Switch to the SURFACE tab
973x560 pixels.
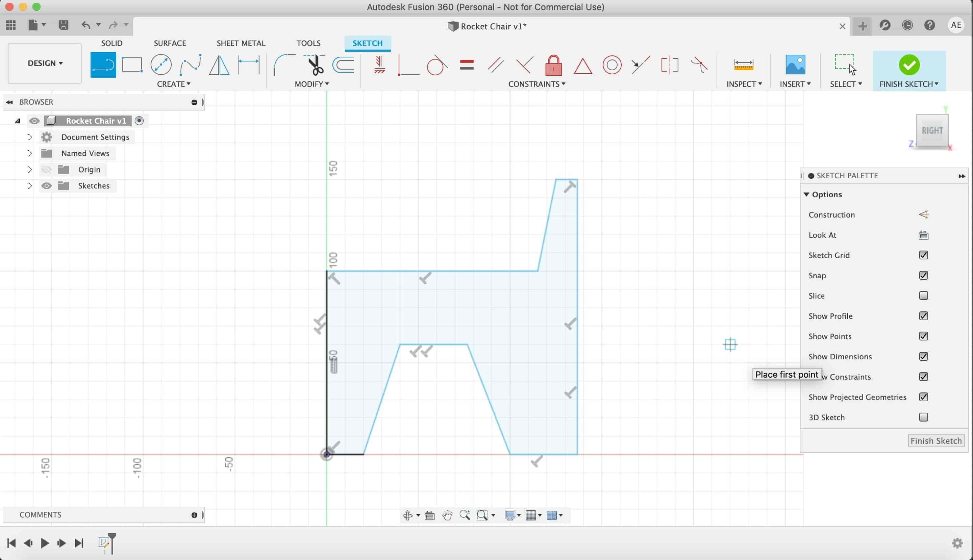pyautogui.click(x=170, y=43)
